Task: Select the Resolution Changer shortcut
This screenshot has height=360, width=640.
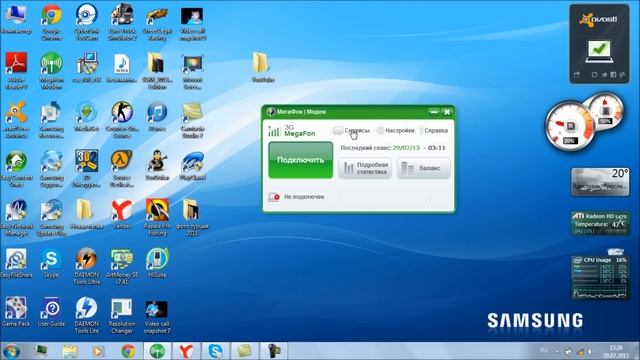Action: (x=122, y=315)
